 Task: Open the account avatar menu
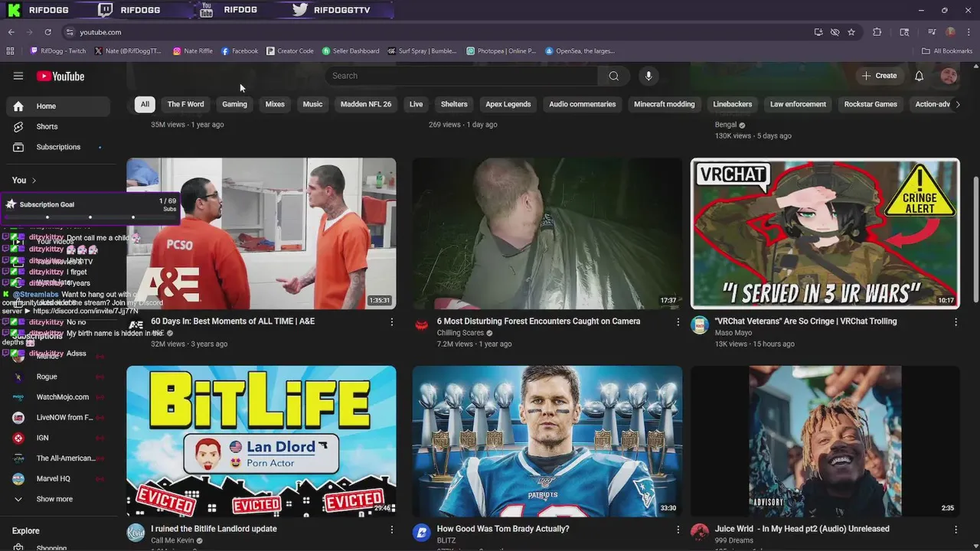[x=949, y=76]
